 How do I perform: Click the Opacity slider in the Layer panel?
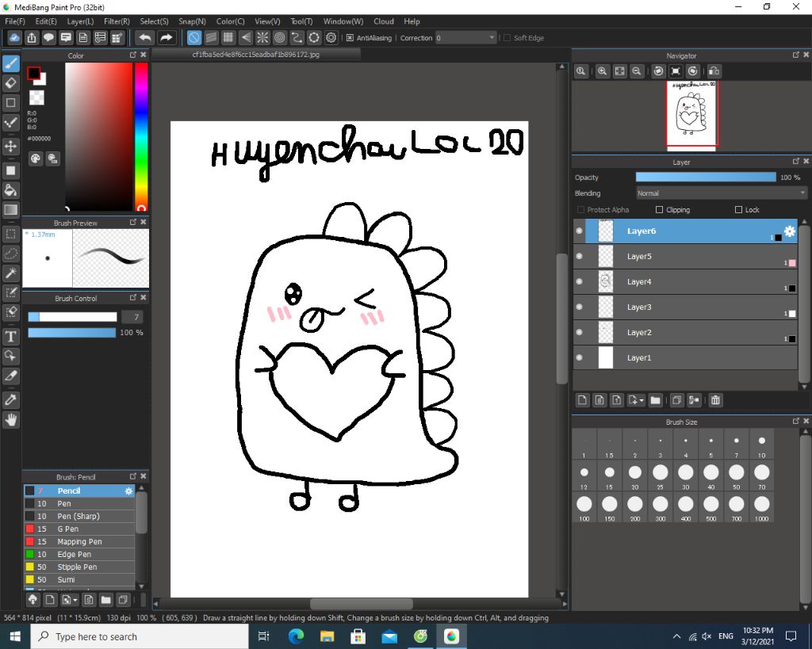tap(706, 177)
